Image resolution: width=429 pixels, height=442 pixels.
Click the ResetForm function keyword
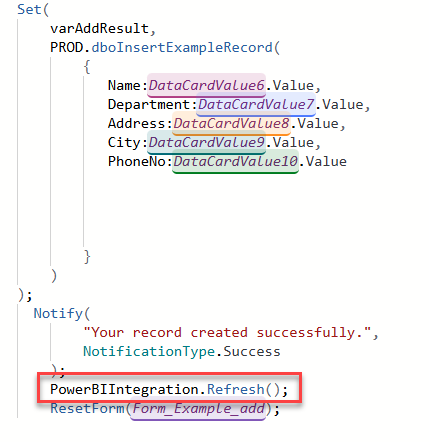(x=87, y=408)
